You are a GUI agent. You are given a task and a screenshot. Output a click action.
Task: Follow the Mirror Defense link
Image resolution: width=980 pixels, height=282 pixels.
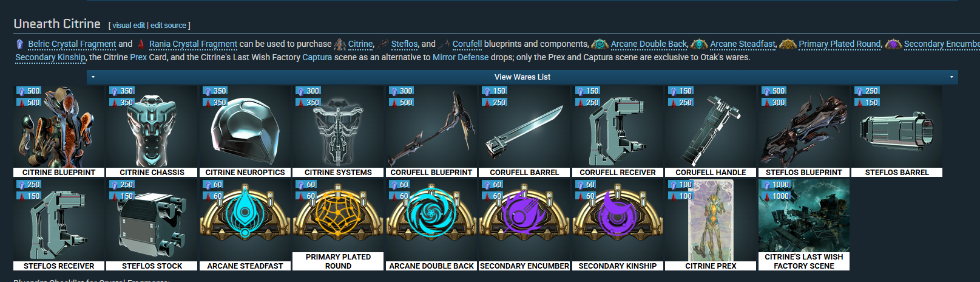pyautogui.click(x=461, y=57)
